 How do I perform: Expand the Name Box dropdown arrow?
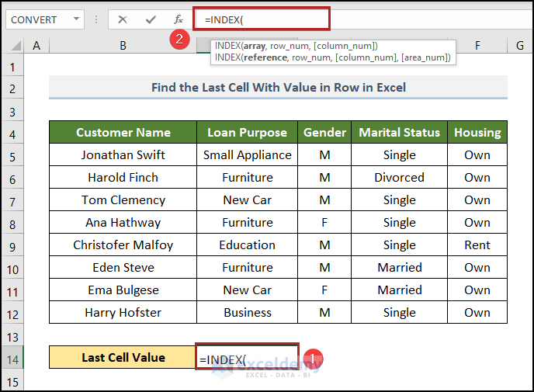coord(76,19)
